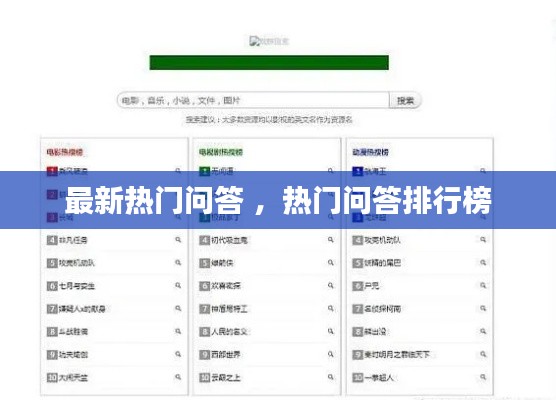Open TV entry 西部世界
556x400 pixels.
pyautogui.click(x=226, y=355)
